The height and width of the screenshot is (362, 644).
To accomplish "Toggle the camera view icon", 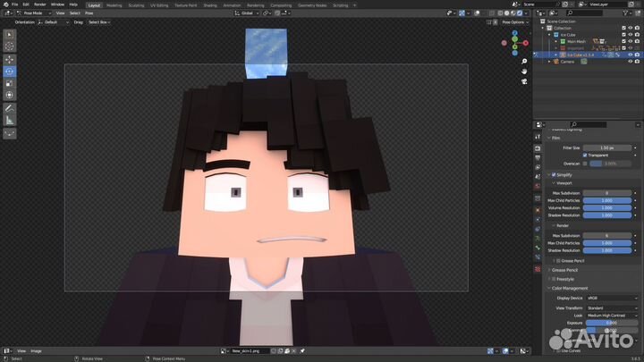I will click(x=524, y=81).
